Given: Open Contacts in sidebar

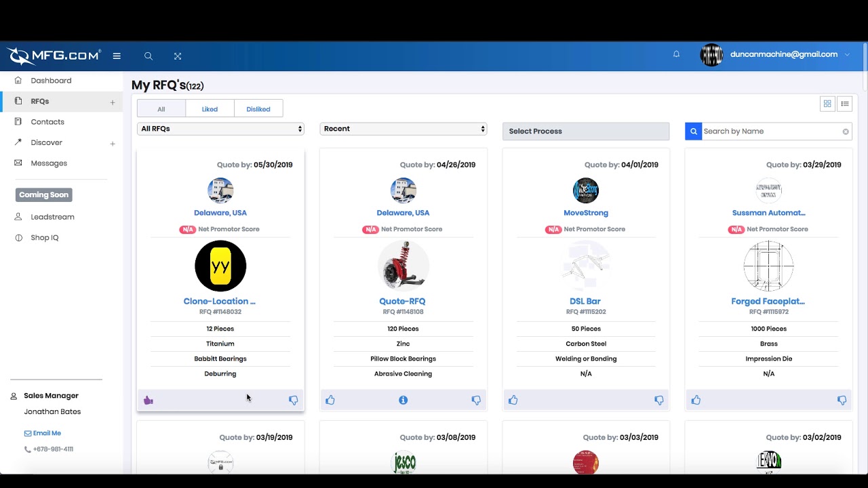Looking at the screenshot, I should (x=47, y=121).
